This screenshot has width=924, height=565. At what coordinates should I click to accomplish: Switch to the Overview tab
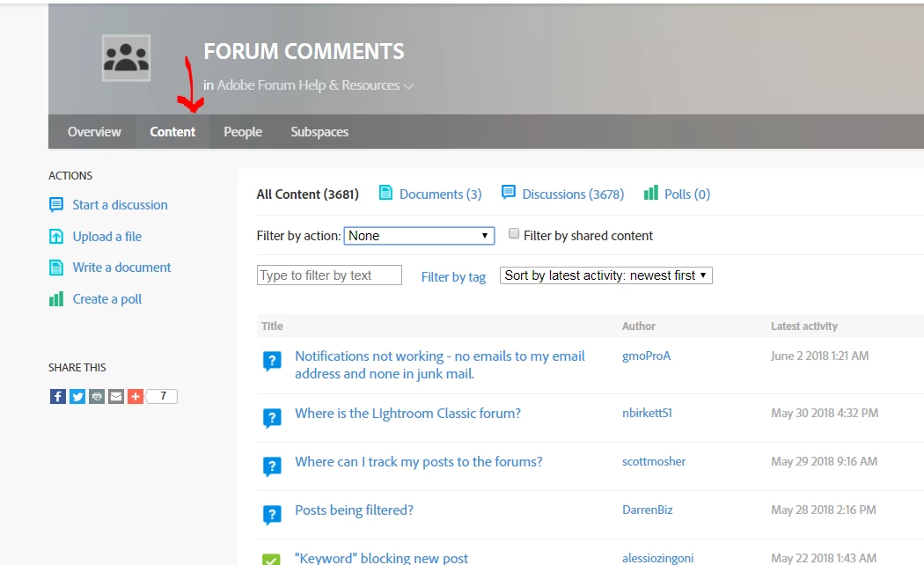94,132
